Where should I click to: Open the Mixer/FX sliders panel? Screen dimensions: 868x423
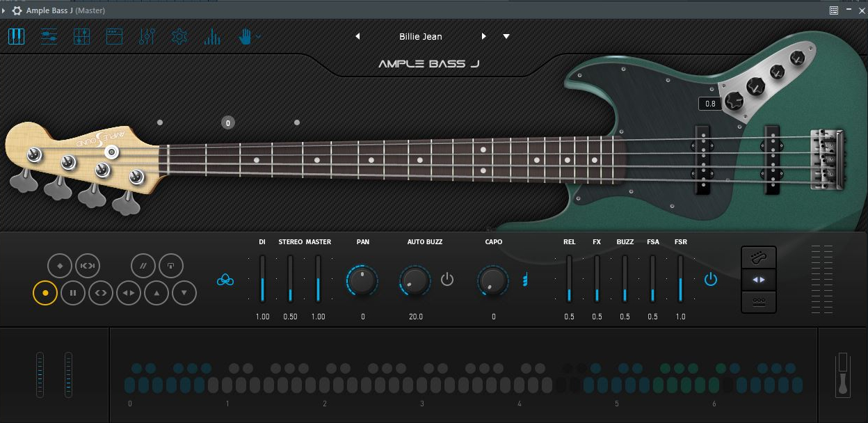[x=49, y=36]
